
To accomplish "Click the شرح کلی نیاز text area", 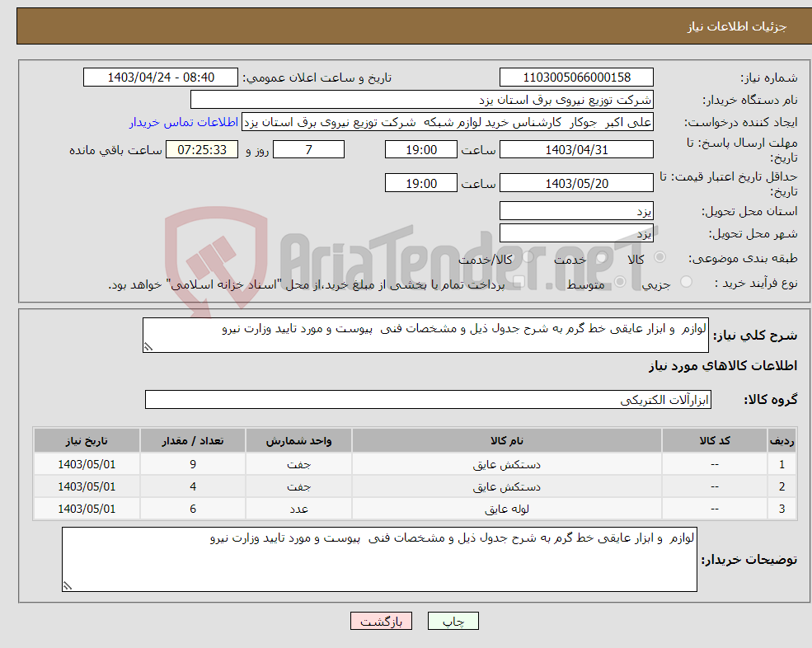I will (425, 336).
